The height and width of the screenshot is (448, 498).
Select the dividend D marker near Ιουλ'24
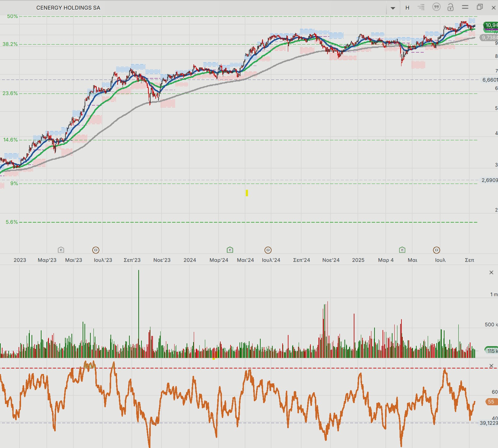click(x=268, y=250)
